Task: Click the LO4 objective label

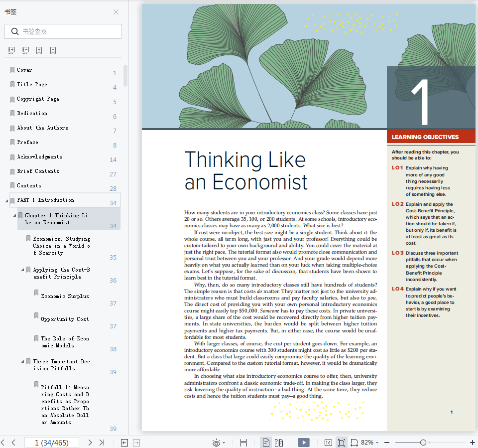Action: click(397, 289)
